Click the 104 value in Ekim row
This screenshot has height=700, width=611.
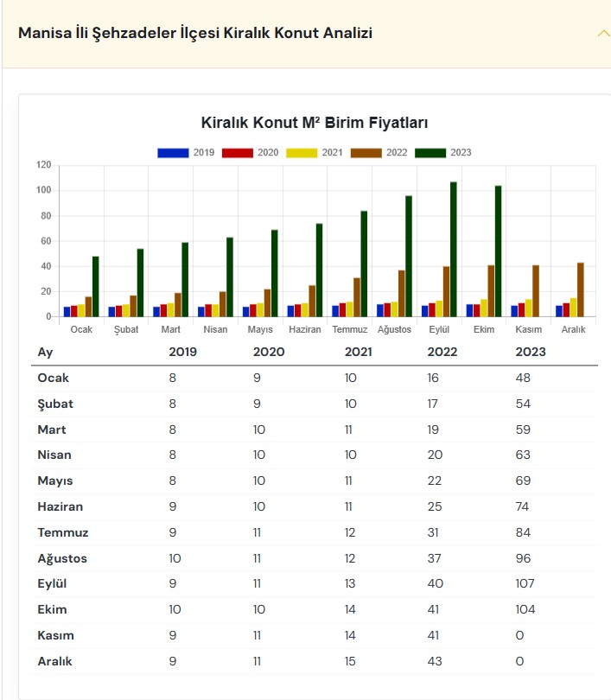[525, 609]
